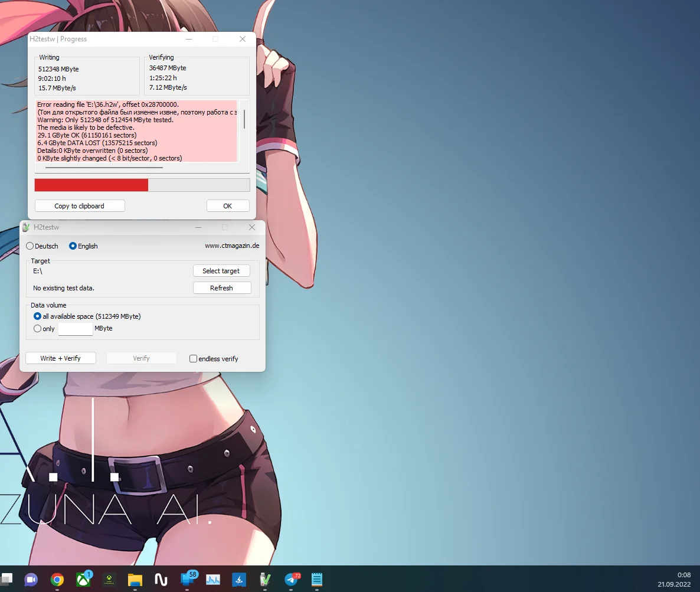Screen dimensions: 700x592
Task: Launch Google Chrome from the taskbar
Action: pos(57,580)
